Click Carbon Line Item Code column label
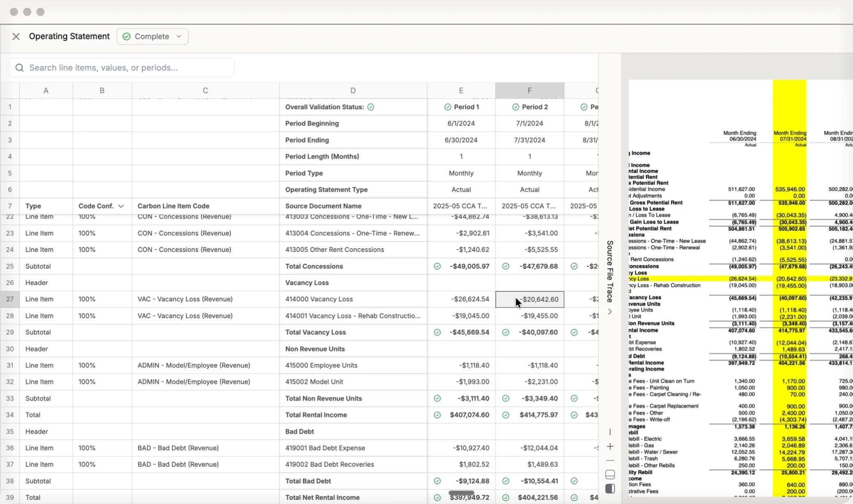The height and width of the screenshot is (504, 853). [173, 206]
